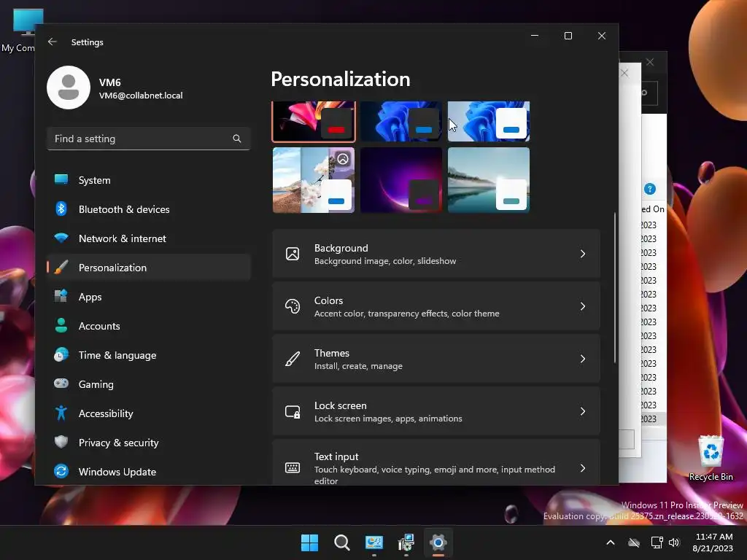This screenshot has height=560, width=747.
Task: Open the Control Panel taskbar icon
Action: (374, 542)
